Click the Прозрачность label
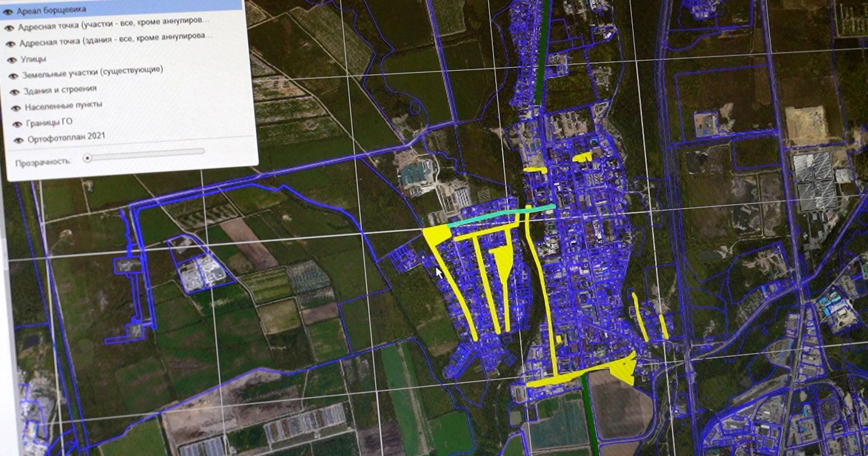The height and width of the screenshot is (456, 868). 43,162
